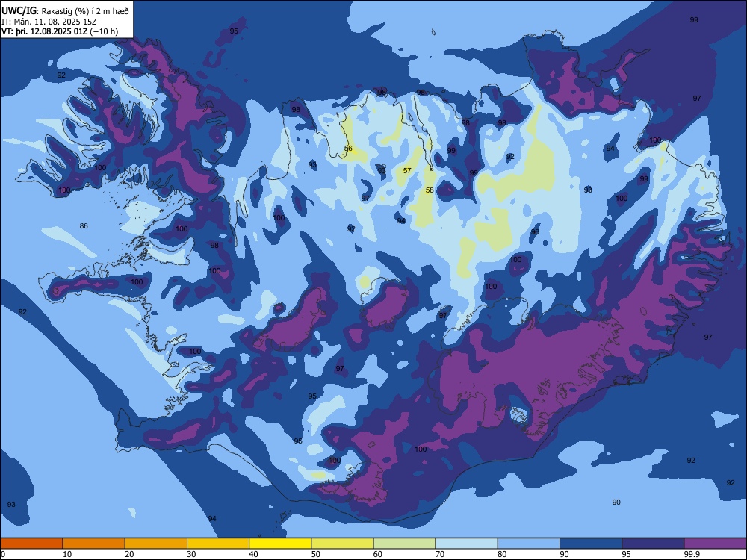747x560 pixels.
Task: Choose the medium blue 90–95 legend swatch
Action: (x=591, y=544)
